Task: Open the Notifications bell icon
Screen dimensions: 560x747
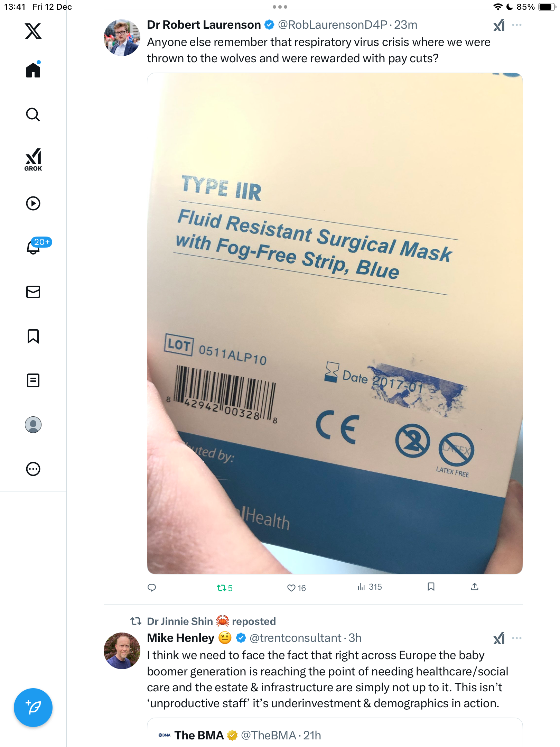Action: point(33,247)
